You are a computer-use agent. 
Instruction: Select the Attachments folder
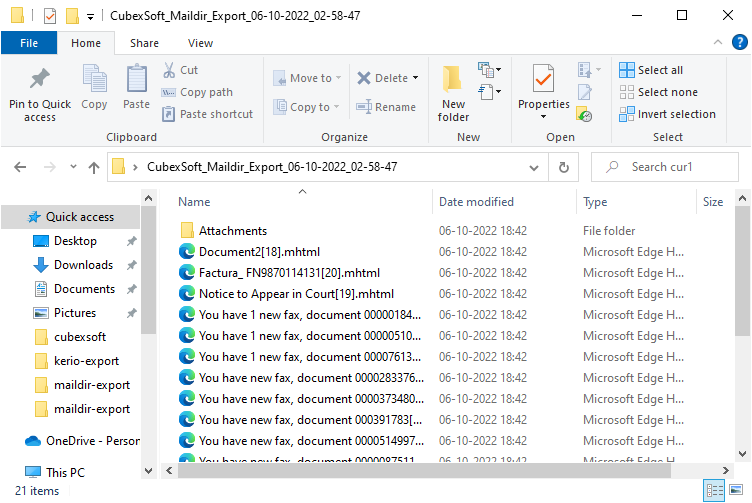[x=233, y=231]
